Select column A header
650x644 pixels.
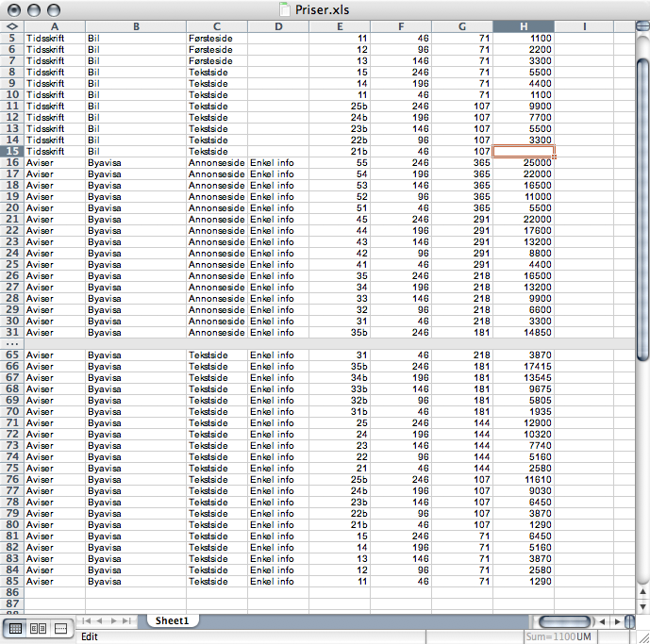point(54,25)
